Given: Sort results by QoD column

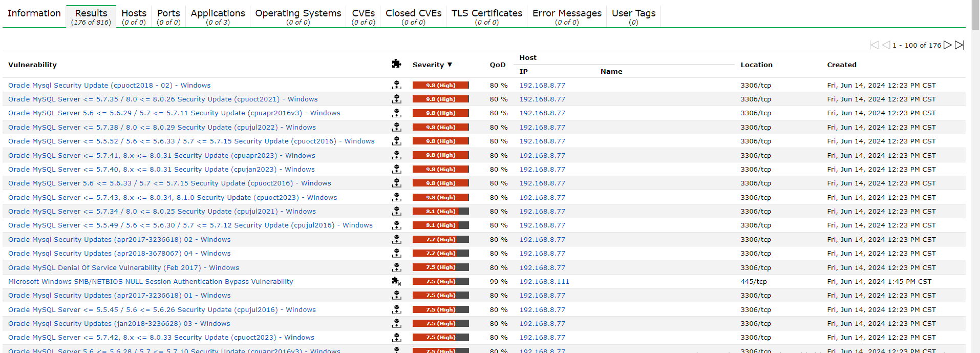Looking at the screenshot, I should point(497,65).
